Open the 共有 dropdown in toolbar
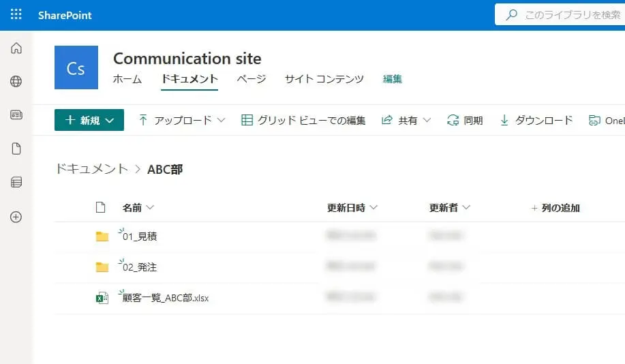This screenshot has height=364, width=625. (x=406, y=120)
